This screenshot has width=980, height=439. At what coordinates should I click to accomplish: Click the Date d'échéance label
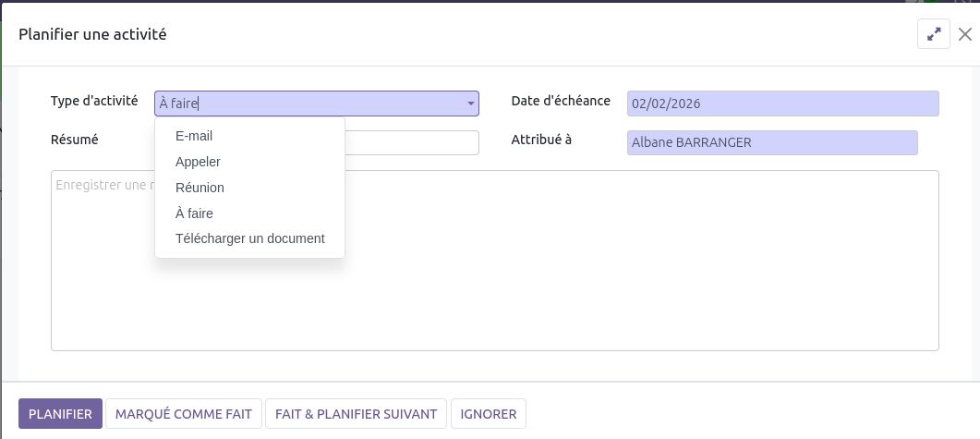tap(561, 101)
